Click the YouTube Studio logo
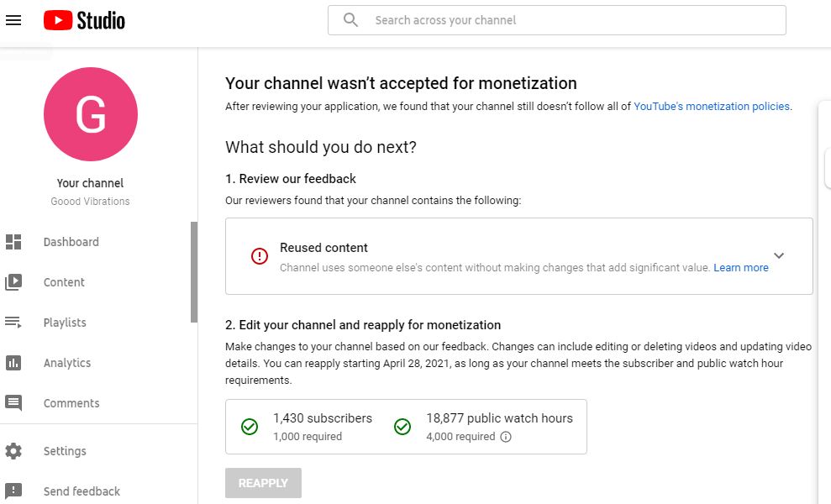The height and width of the screenshot is (504, 831). point(84,20)
